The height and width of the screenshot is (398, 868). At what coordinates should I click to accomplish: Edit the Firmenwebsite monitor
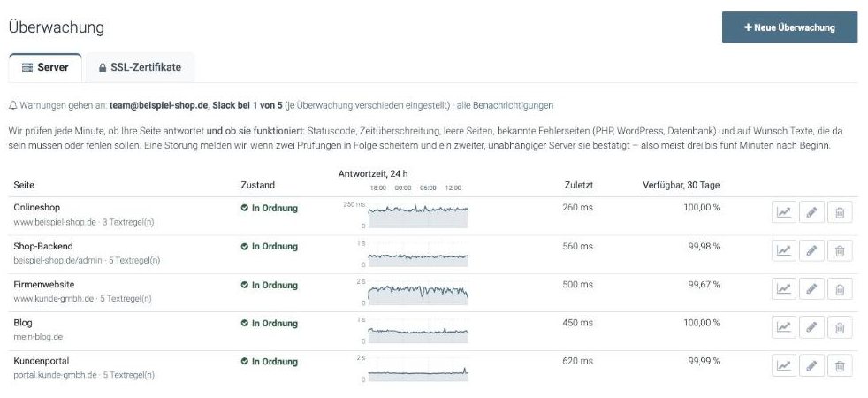coord(811,289)
